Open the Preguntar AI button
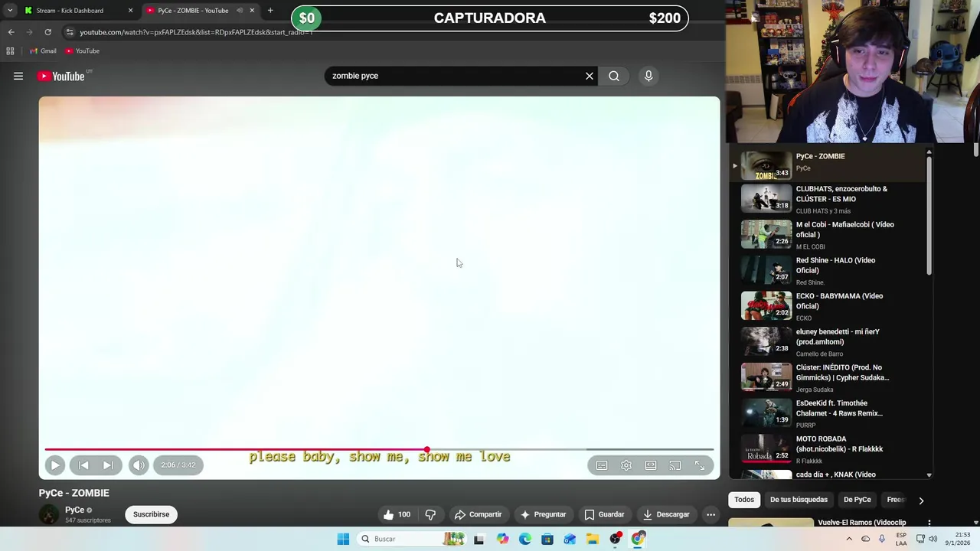980x551 pixels. coord(543,514)
